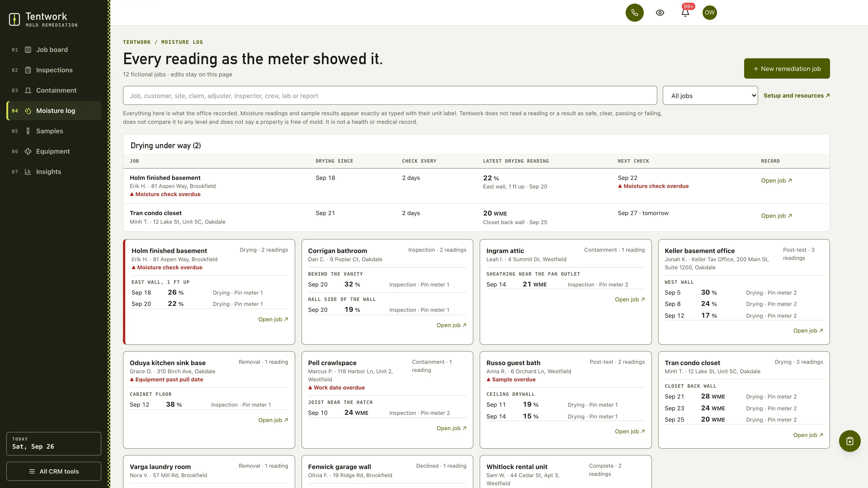Click 'Fenwick garage wall' card title
Viewport: 868px width, 488px height.
pos(339,467)
